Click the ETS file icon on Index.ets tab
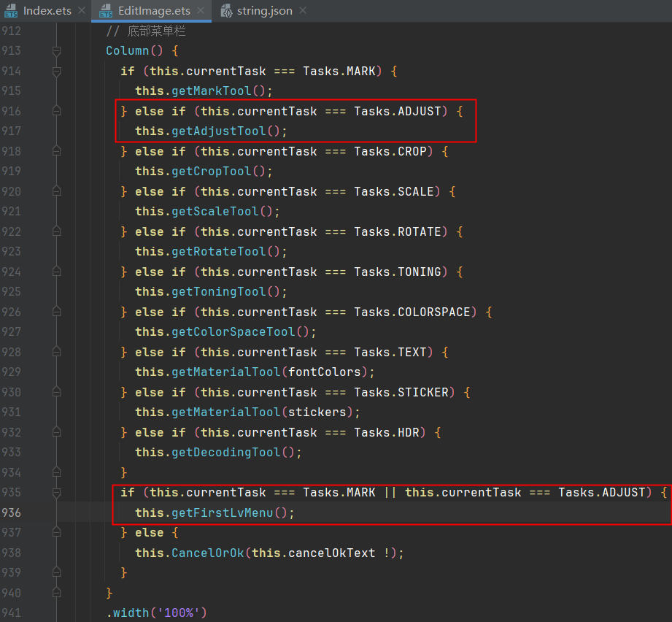672x622 pixels. point(11,11)
